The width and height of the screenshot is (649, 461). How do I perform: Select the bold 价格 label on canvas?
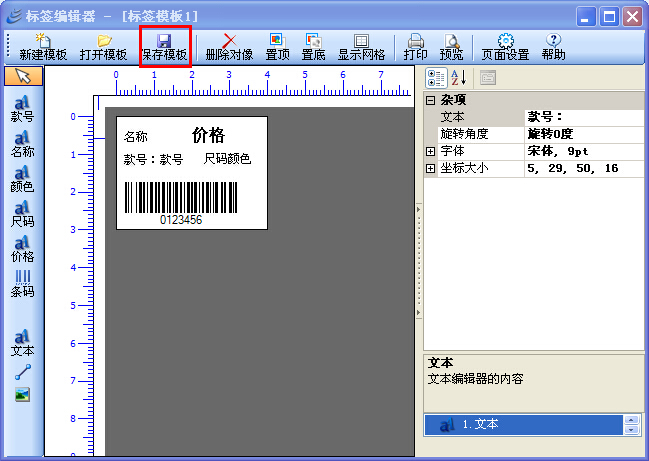208,135
